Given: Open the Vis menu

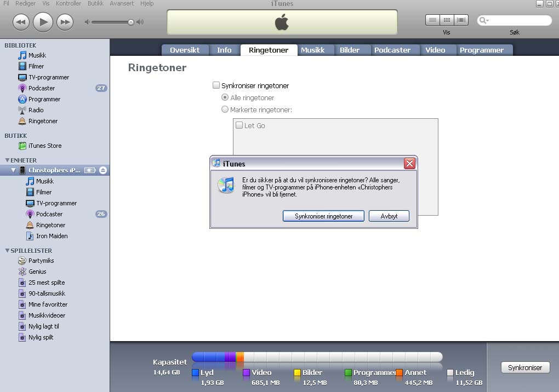Looking at the screenshot, I should click(45, 3).
